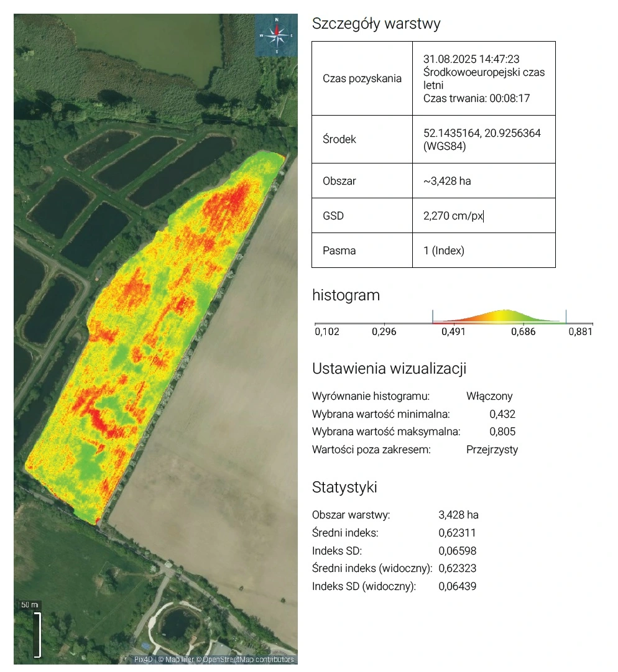Screen dimensions: 618x672
Task: Open the Pix4D attribution link
Action: (143, 660)
